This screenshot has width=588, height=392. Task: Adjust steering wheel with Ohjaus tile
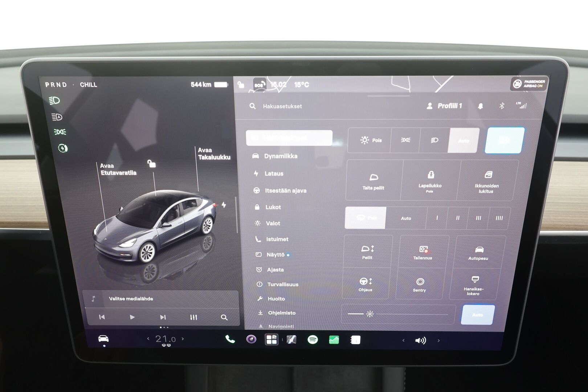[x=366, y=284]
